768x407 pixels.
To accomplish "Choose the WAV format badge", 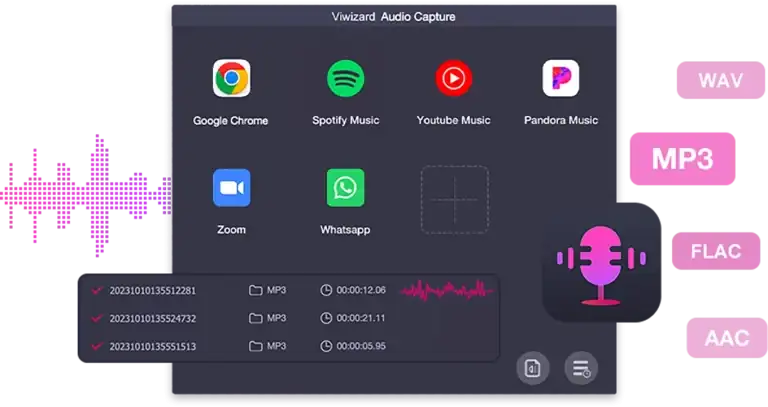I will pyautogui.click(x=720, y=80).
